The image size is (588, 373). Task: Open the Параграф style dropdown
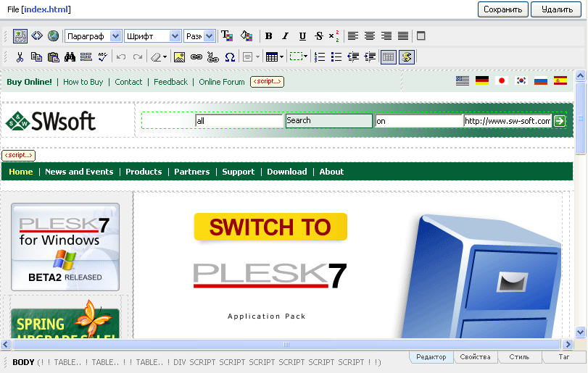coord(93,36)
